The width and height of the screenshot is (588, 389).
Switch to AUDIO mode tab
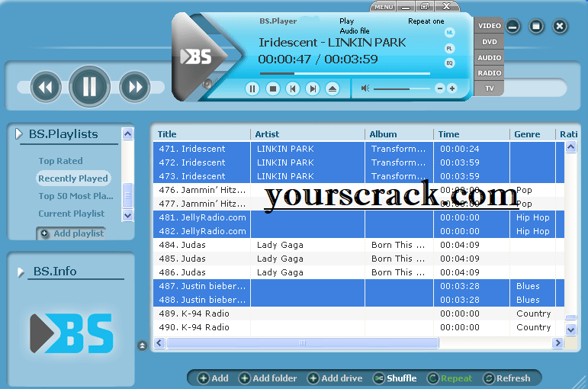489,58
